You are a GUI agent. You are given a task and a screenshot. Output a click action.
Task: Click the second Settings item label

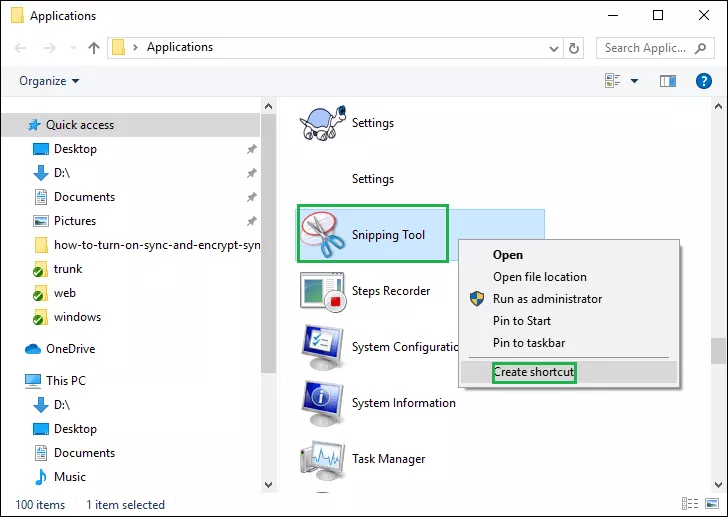(x=373, y=179)
